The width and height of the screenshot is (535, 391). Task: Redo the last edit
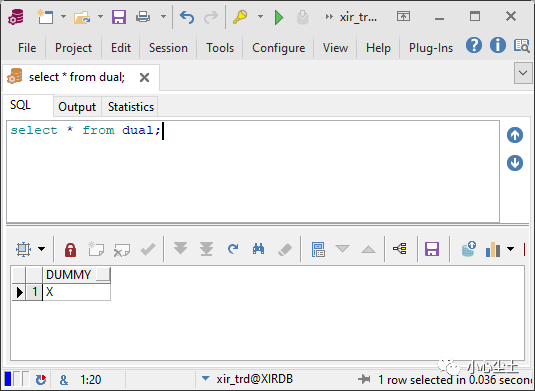point(211,17)
